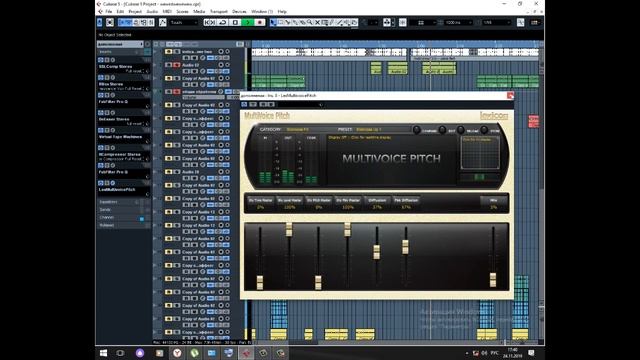Click the Compare knob button in the plugin

pos(416,130)
